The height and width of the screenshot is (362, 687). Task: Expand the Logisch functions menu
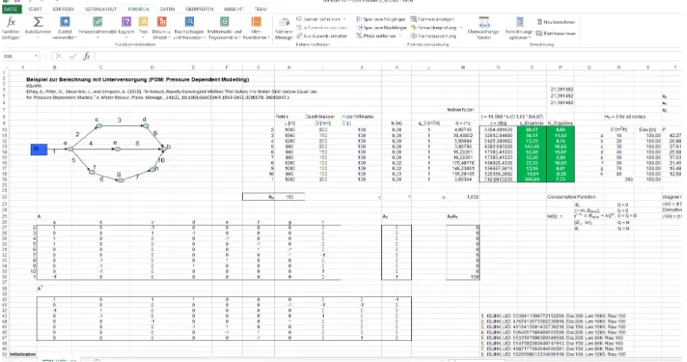pos(126,28)
